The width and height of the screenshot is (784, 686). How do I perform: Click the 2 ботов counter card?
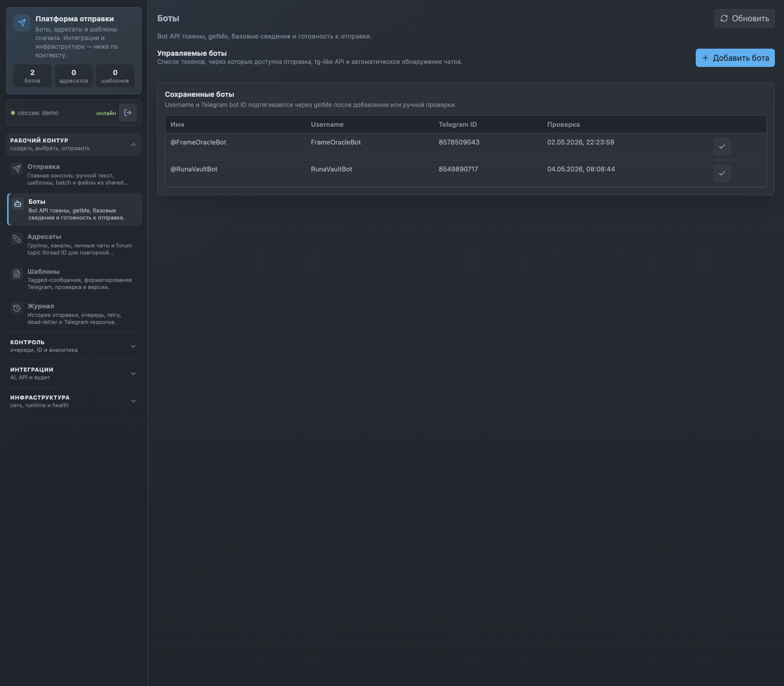32,76
